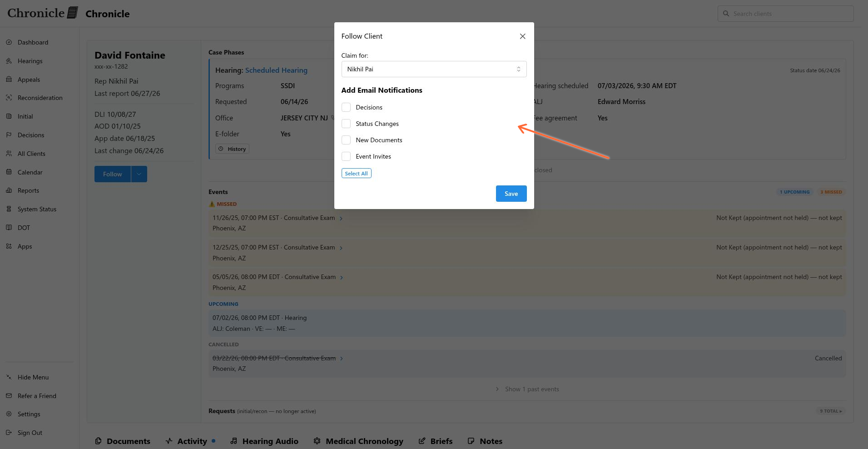Close the Follow Client dialog
The width and height of the screenshot is (868, 449).
point(522,36)
